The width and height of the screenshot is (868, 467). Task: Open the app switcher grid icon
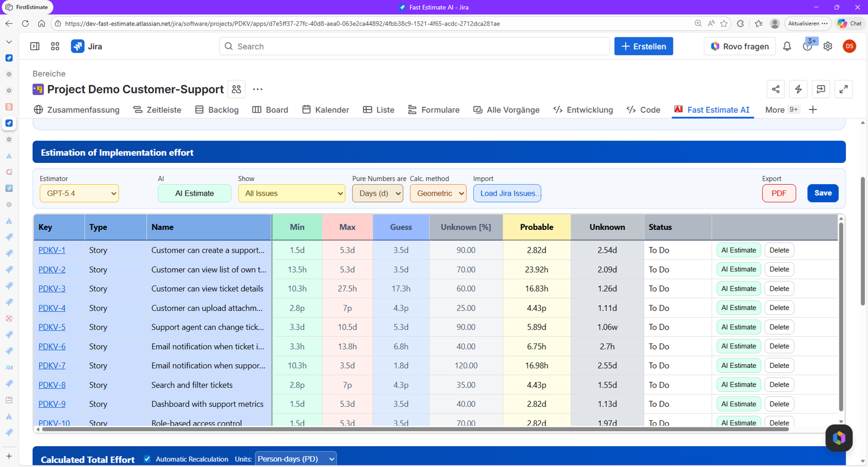pos(55,46)
